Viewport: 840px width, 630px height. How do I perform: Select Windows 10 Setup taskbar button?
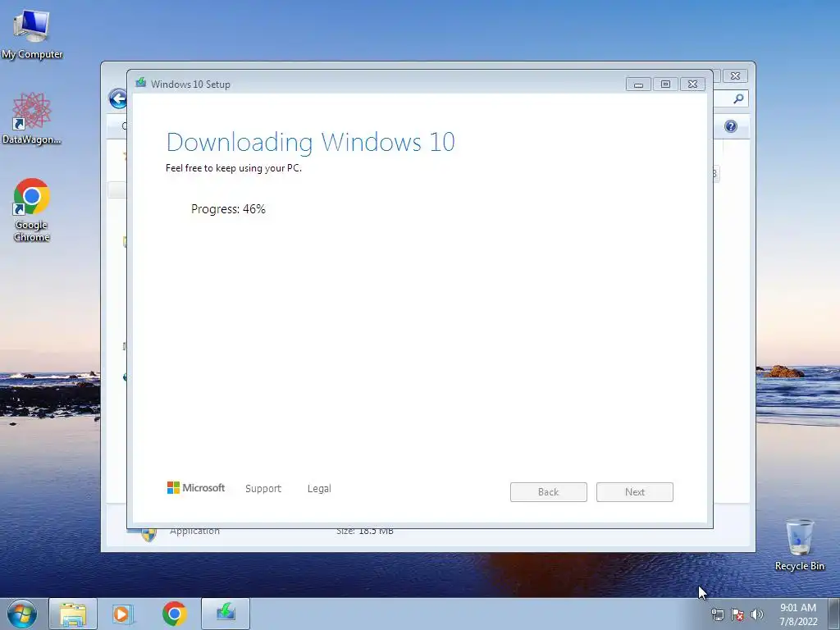[x=226, y=614]
